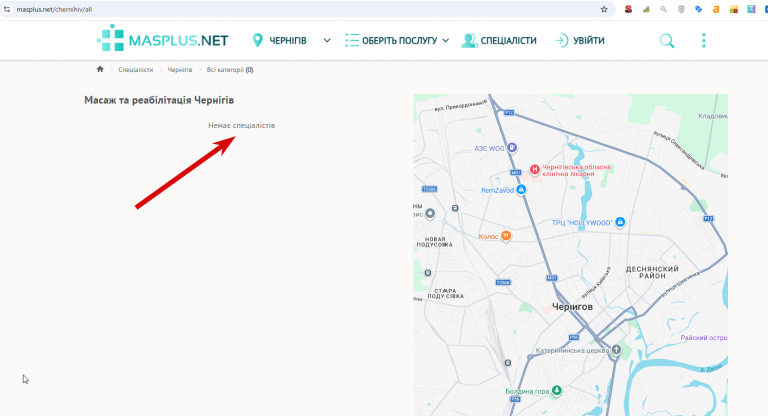Open the Увійти login item
768x416 pixels.
click(579, 41)
